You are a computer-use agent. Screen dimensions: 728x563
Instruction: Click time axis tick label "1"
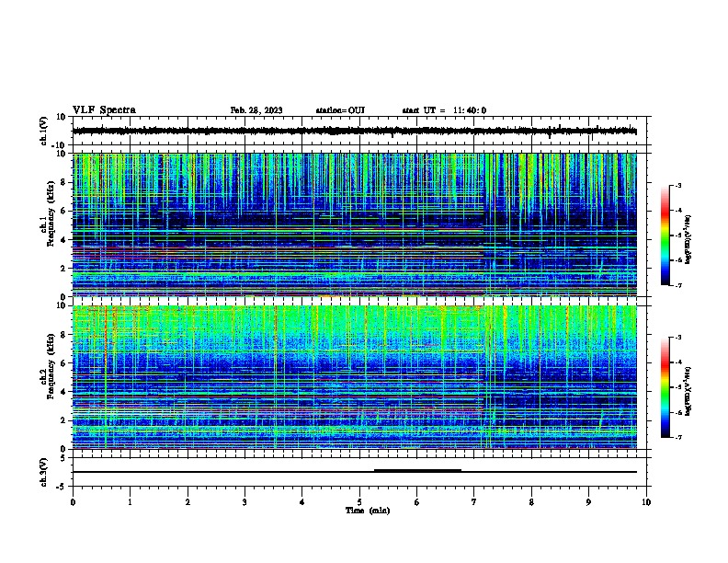coord(130,502)
